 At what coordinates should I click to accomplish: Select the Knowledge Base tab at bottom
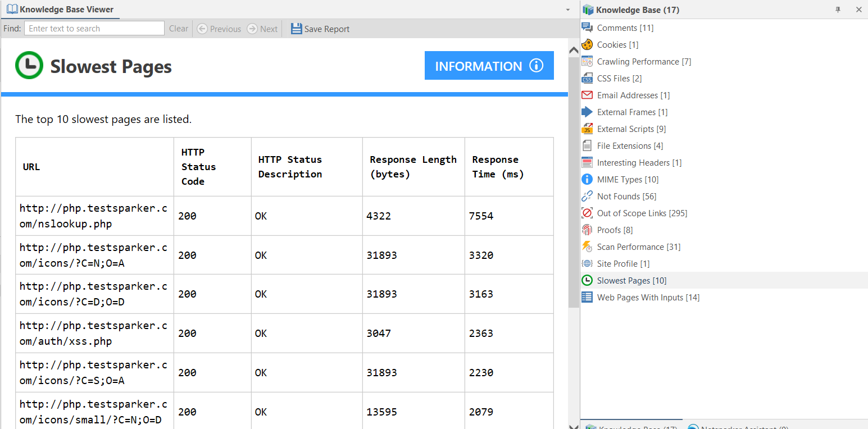tap(630, 426)
